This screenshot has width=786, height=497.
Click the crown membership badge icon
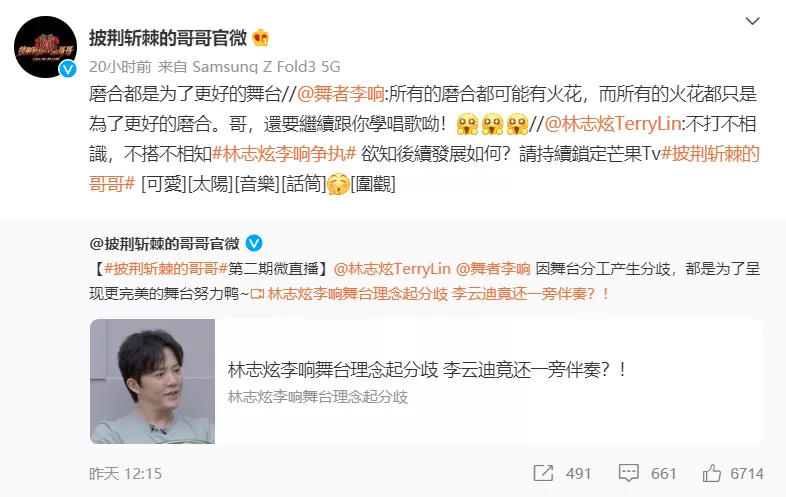(x=261, y=38)
